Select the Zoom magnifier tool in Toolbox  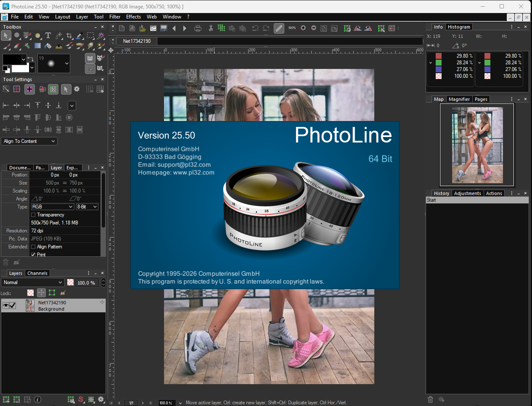tap(16, 35)
